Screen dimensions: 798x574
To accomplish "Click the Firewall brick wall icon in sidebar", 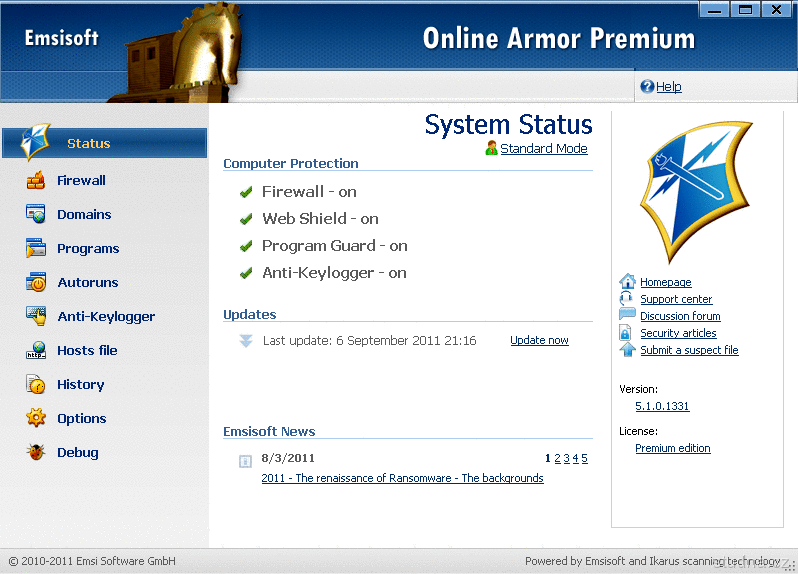I will pyautogui.click(x=36, y=181).
